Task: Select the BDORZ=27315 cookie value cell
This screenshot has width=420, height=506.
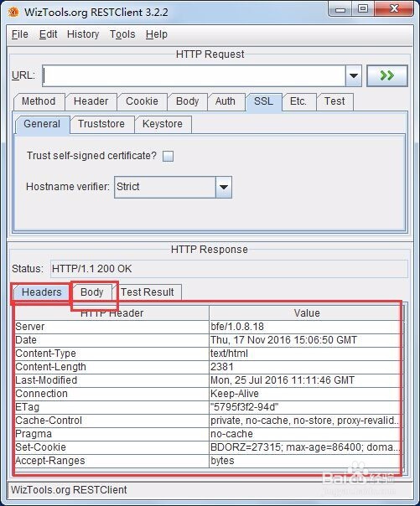Action: click(x=305, y=447)
